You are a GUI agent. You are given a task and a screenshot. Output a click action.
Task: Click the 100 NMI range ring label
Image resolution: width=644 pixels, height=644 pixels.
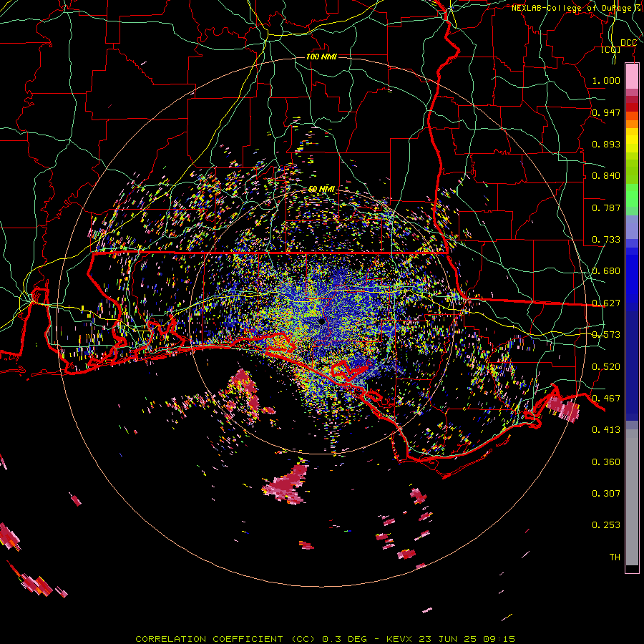(321, 57)
